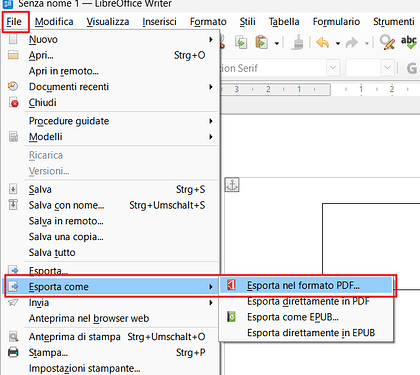Toggle bold G formatting button
Viewport: 420px width, 375px height.
click(x=412, y=68)
